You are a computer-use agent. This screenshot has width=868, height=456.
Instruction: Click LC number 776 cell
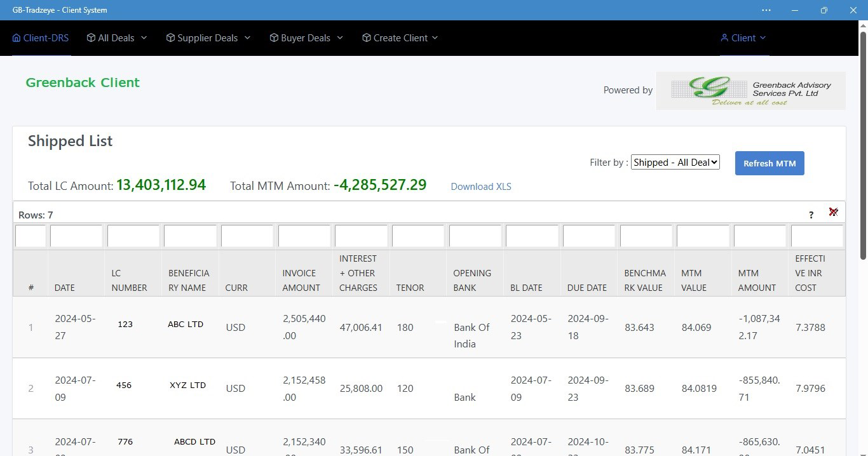point(125,441)
